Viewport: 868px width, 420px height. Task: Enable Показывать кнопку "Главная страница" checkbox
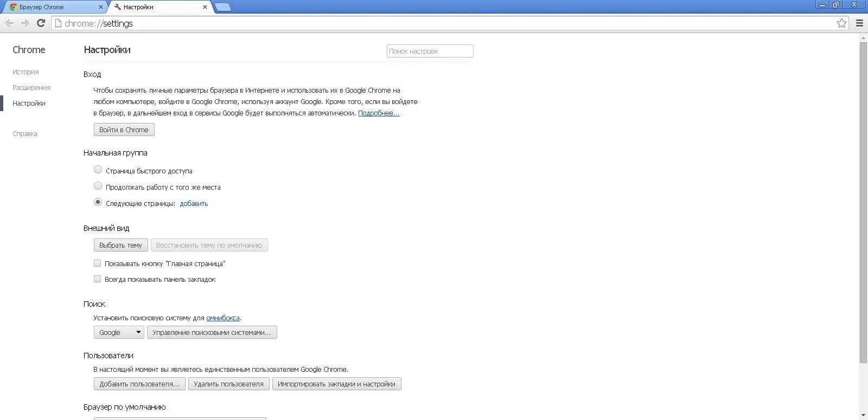point(98,263)
